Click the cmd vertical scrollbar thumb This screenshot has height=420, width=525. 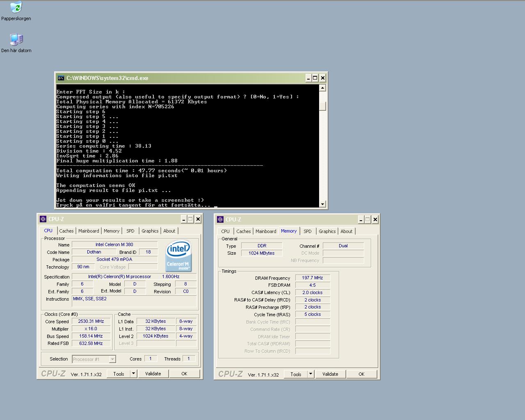(x=322, y=106)
